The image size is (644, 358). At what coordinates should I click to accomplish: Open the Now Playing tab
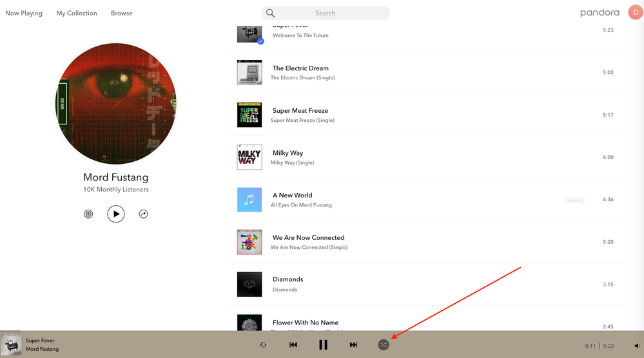[x=24, y=13]
